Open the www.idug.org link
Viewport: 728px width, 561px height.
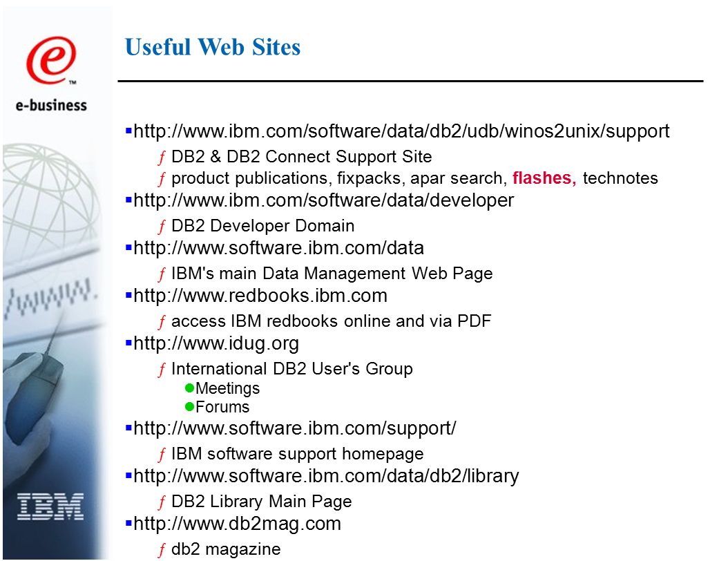pos(216,343)
